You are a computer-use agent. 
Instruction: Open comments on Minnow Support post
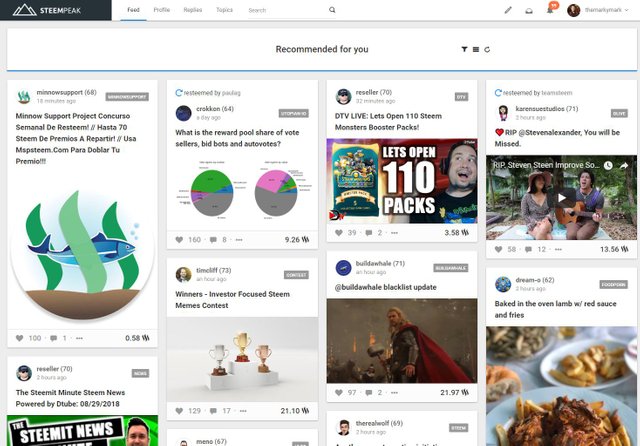tap(53, 338)
